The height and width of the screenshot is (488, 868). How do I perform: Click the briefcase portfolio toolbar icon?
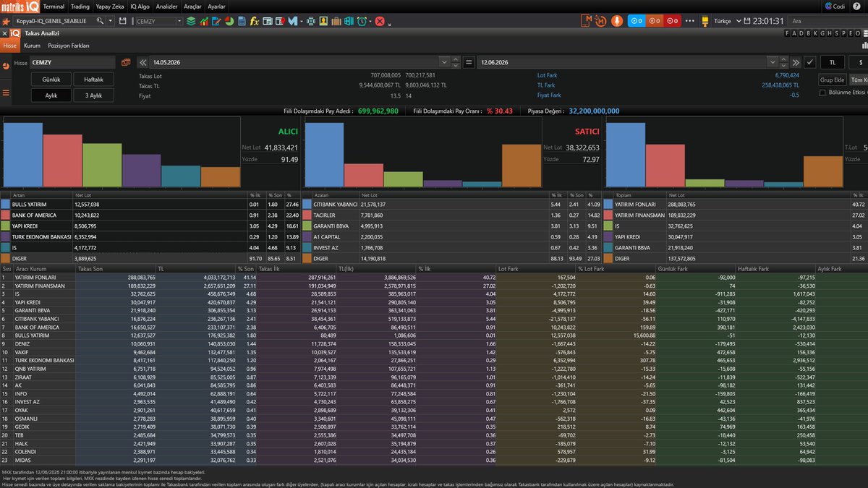335,22
